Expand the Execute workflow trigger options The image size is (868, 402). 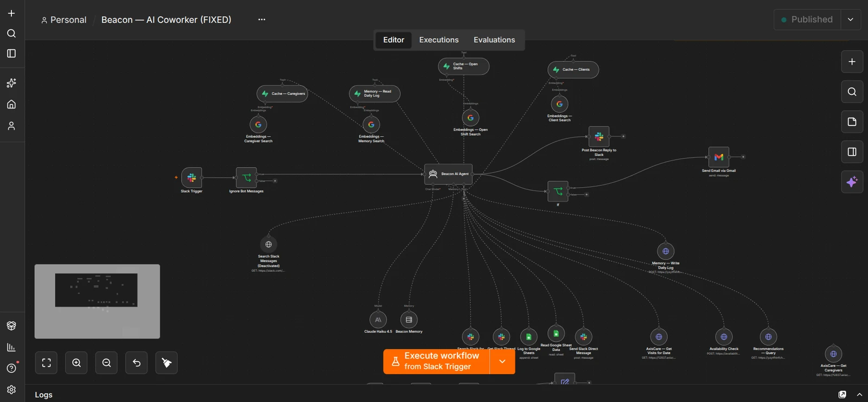click(502, 361)
